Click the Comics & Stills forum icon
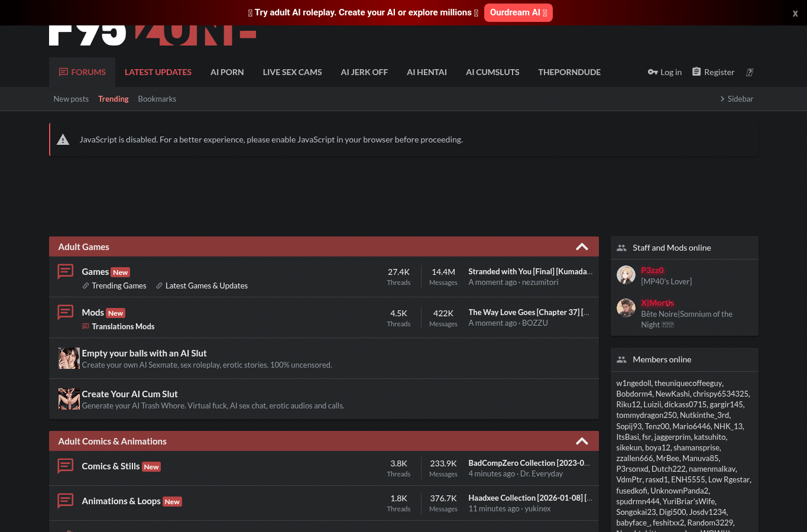Image resolution: width=807 pixels, height=532 pixels. coord(66,466)
